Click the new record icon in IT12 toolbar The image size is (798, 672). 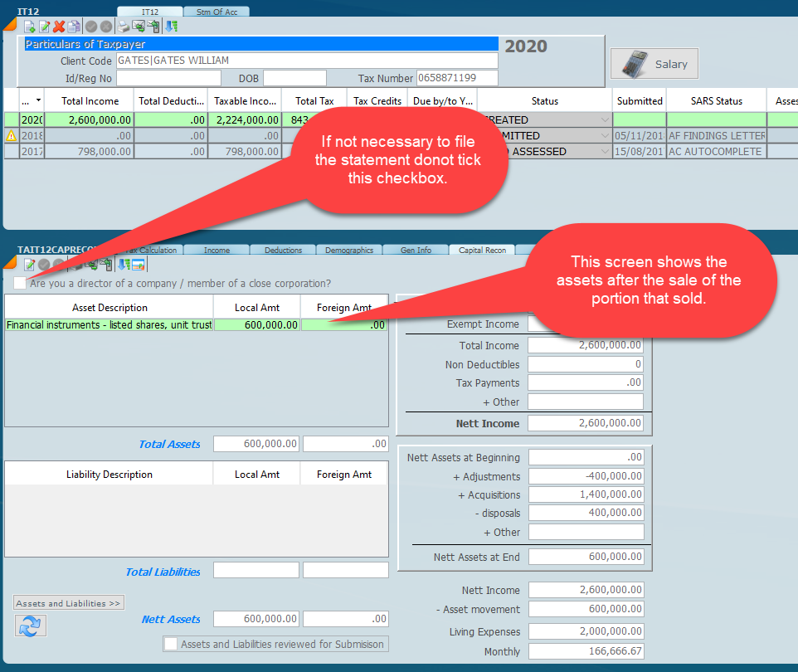coord(29,27)
